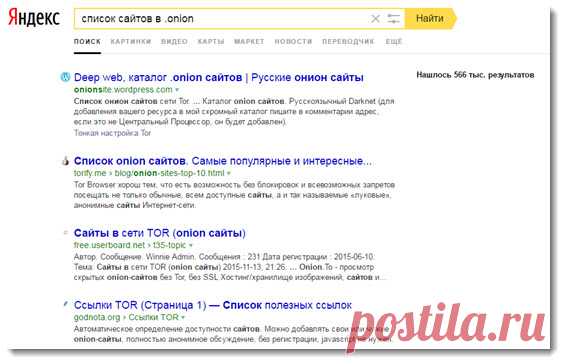
Task: Click favicon beside free.userboard.net result
Action: click(x=65, y=233)
